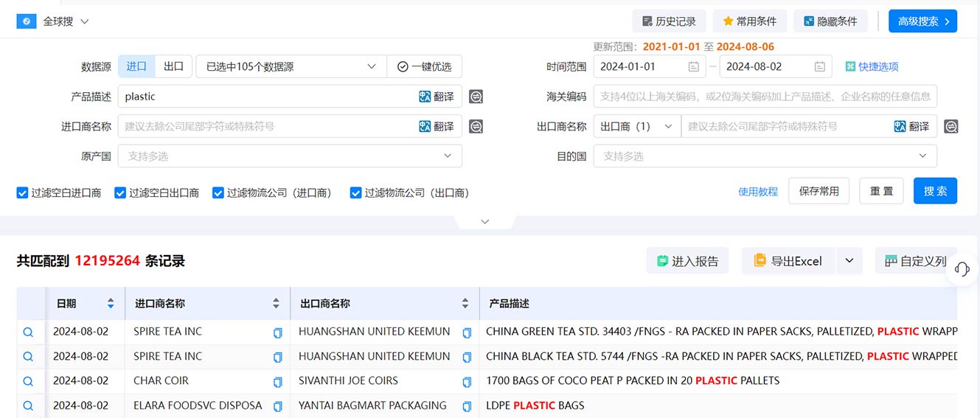The image size is (980, 418).
Task: Click the blue global search logo icon
Action: point(27,21)
